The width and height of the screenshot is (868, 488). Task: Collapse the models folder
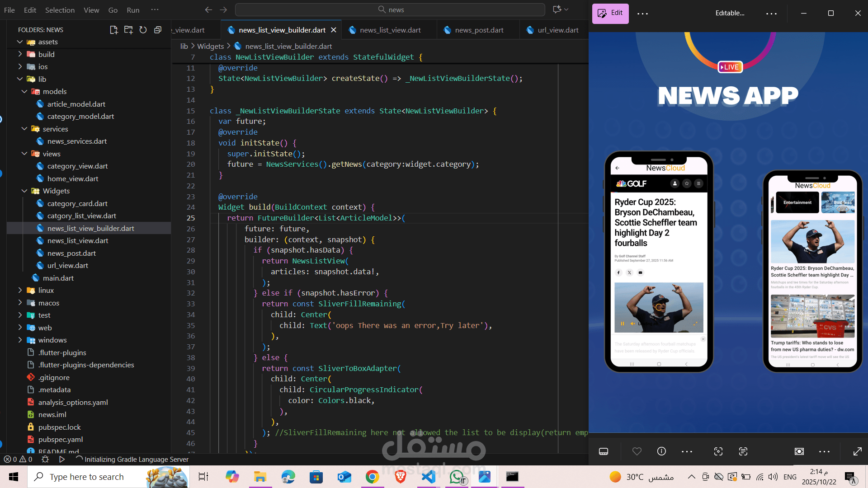24,91
